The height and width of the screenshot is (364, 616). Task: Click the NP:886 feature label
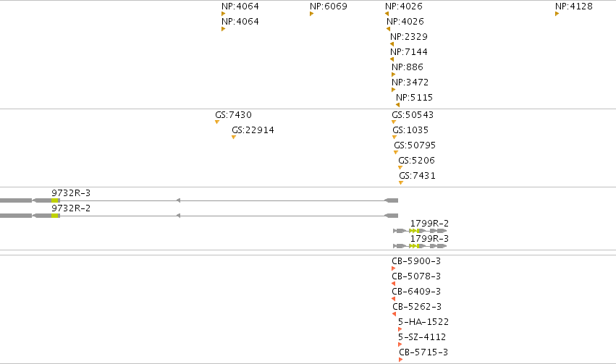[408, 67]
